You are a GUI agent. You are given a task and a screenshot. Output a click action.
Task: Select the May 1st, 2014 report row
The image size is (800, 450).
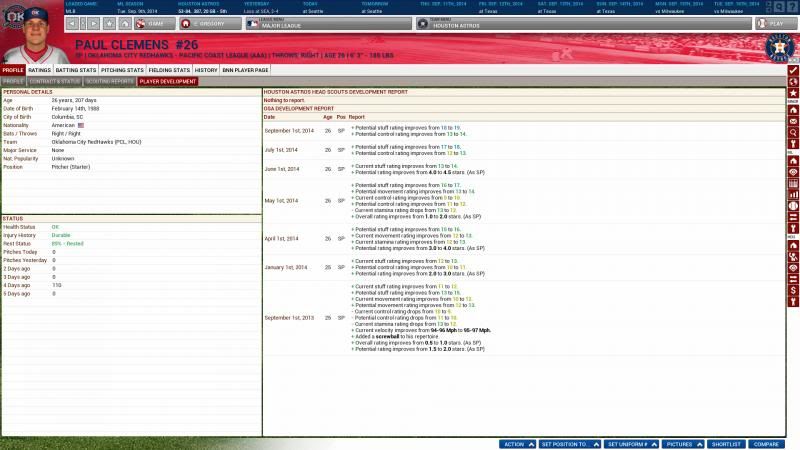(524, 201)
